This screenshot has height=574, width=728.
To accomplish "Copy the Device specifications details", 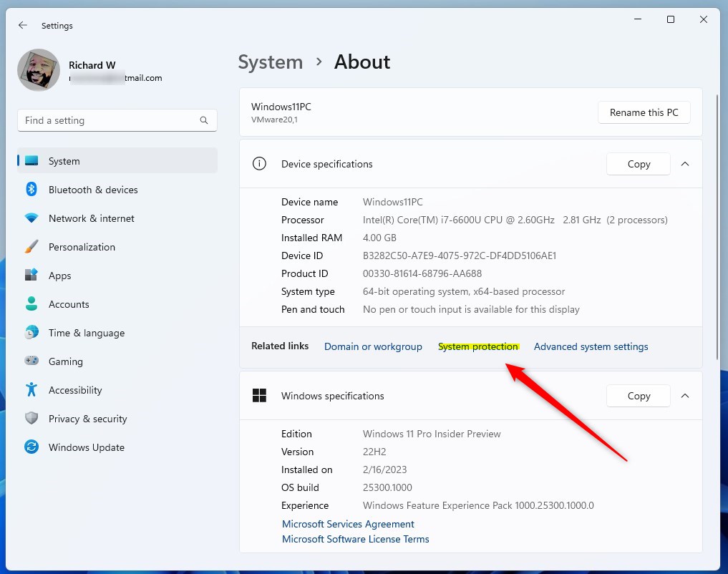I will click(638, 164).
